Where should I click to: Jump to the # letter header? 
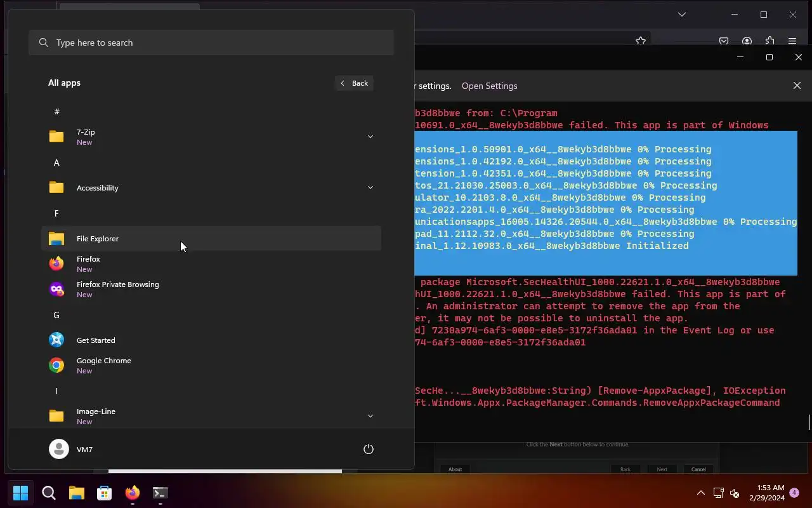pos(56,111)
